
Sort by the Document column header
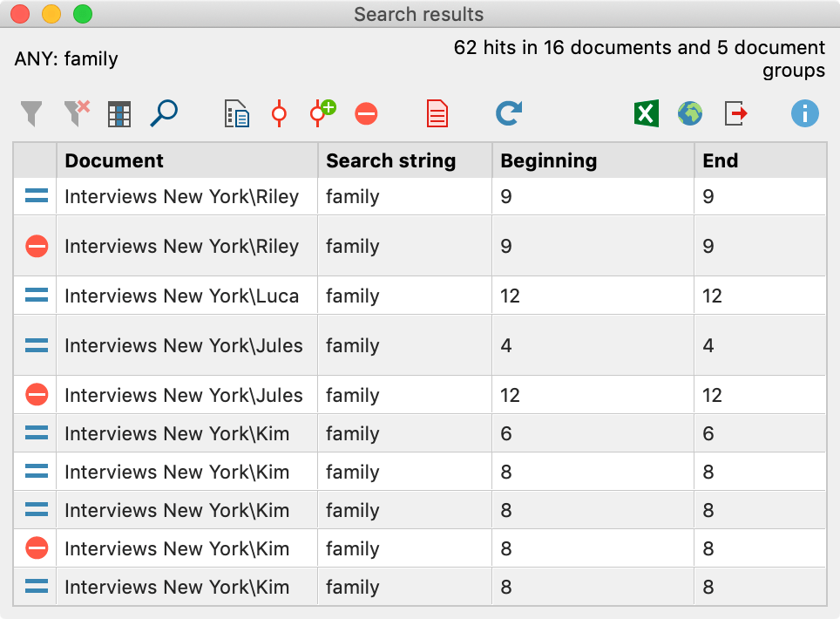pyautogui.click(x=186, y=160)
